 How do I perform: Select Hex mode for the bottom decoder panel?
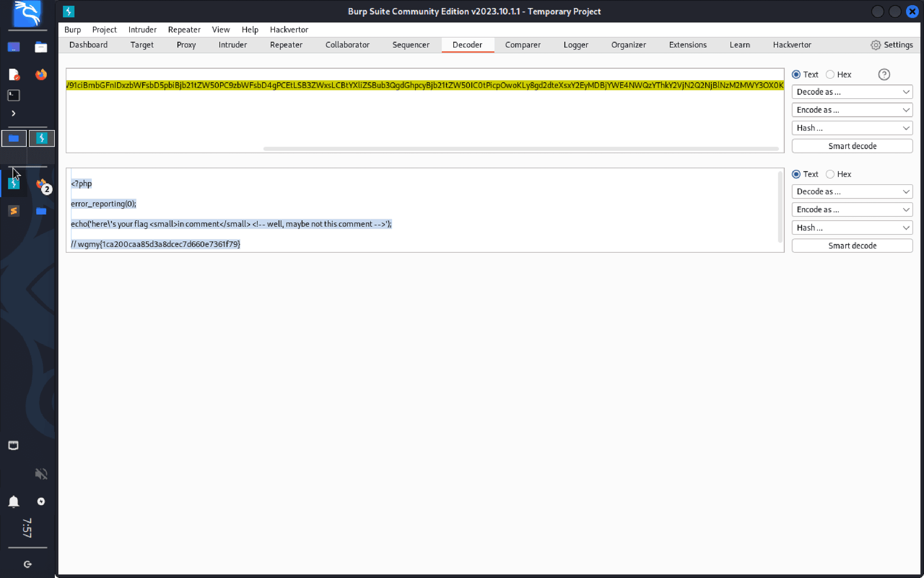tap(830, 174)
